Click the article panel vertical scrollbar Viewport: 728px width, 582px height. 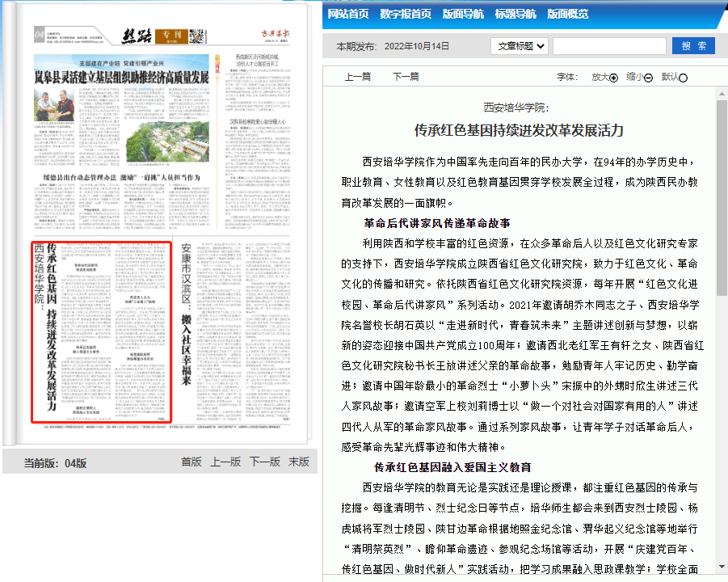pos(722,242)
